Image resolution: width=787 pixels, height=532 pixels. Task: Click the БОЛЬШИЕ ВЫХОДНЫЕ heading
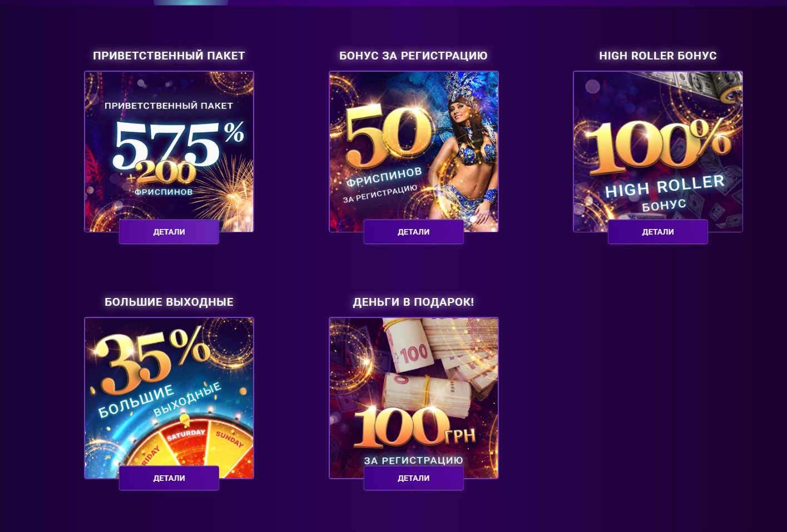pyautogui.click(x=169, y=302)
